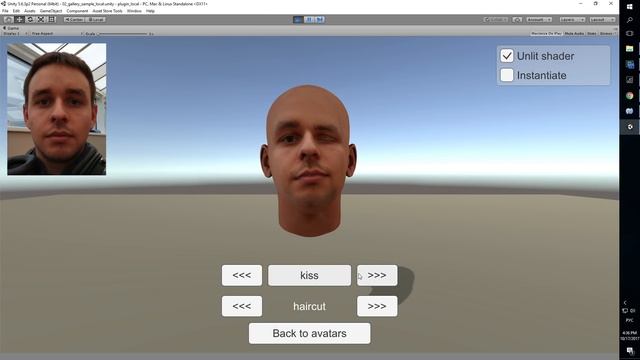Pause the running game
Image resolution: width=640 pixels, height=360 pixels.
point(309,20)
